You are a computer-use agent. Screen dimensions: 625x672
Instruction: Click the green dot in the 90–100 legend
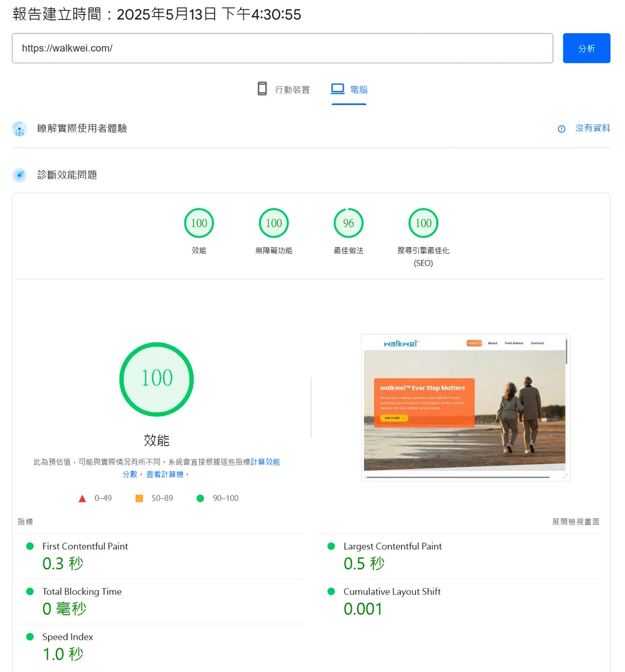[200, 498]
